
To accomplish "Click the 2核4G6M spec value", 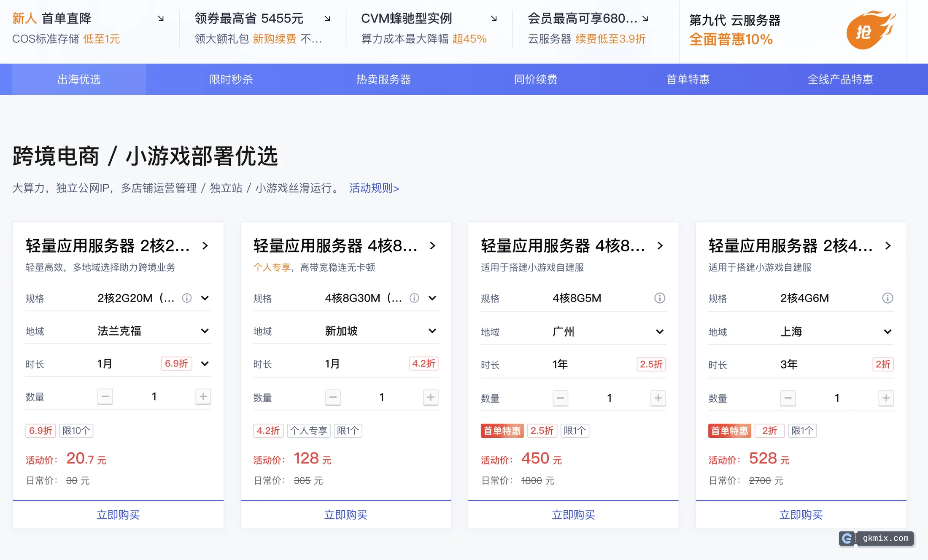I will [x=804, y=298].
